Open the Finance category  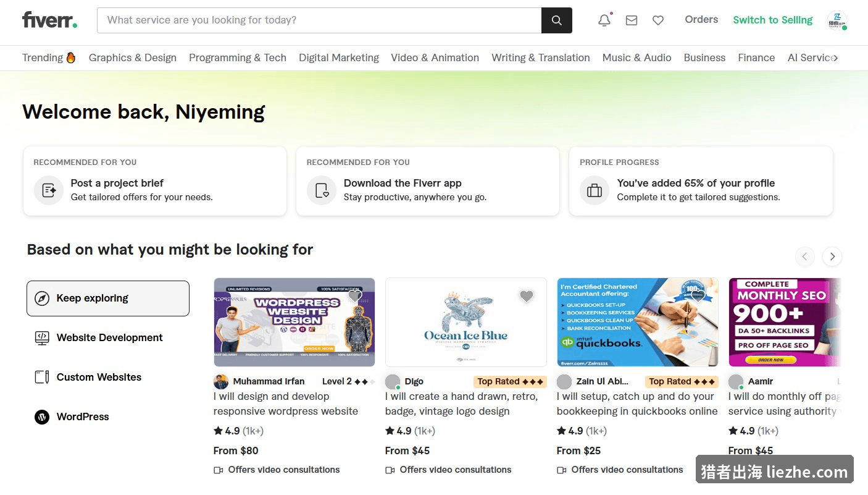pyautogui.click(x=756, y=57)
